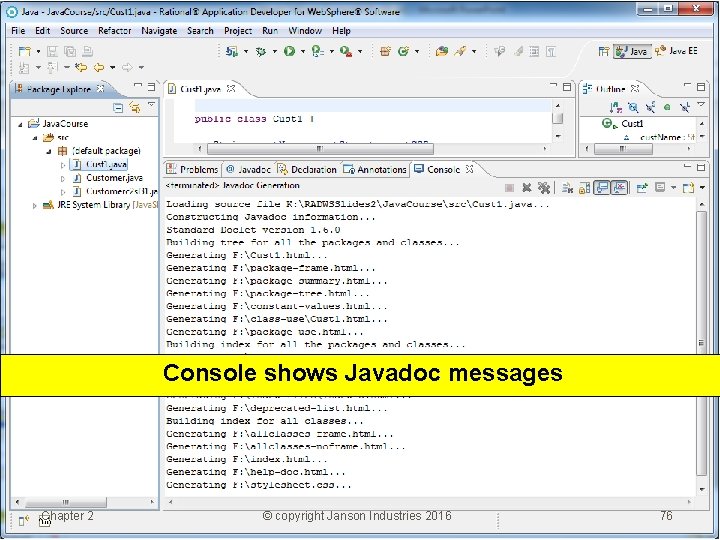Open Package Explorer view menu triangle
The height and width of the screenshot is (540, 720).
point(152,106)
